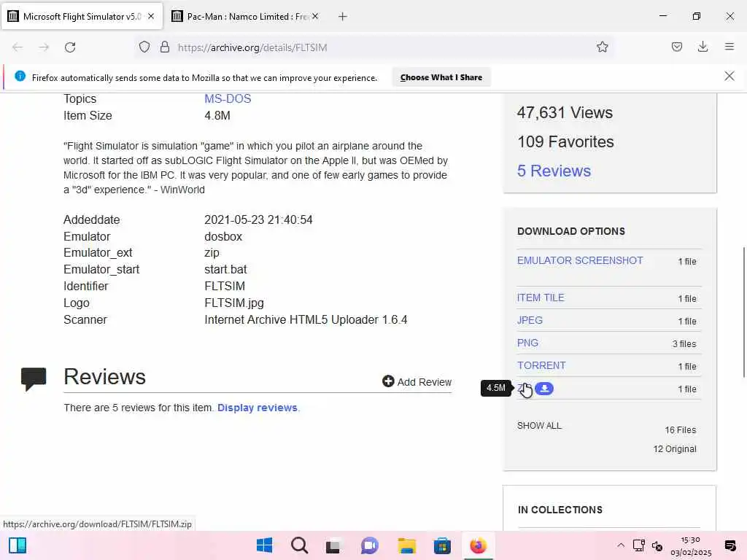Click Display reviews link
The width and height of the screenshot is (747, 560).
(x=258, y=408)
